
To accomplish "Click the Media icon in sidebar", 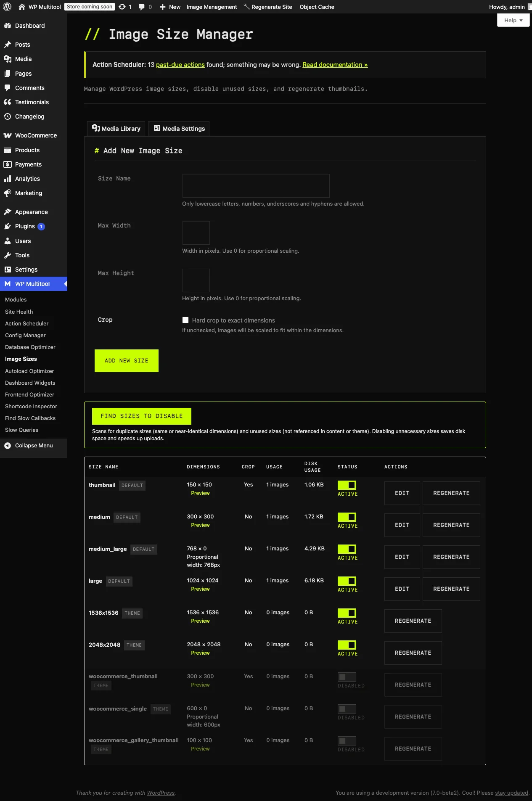I will tap(8, 59).
